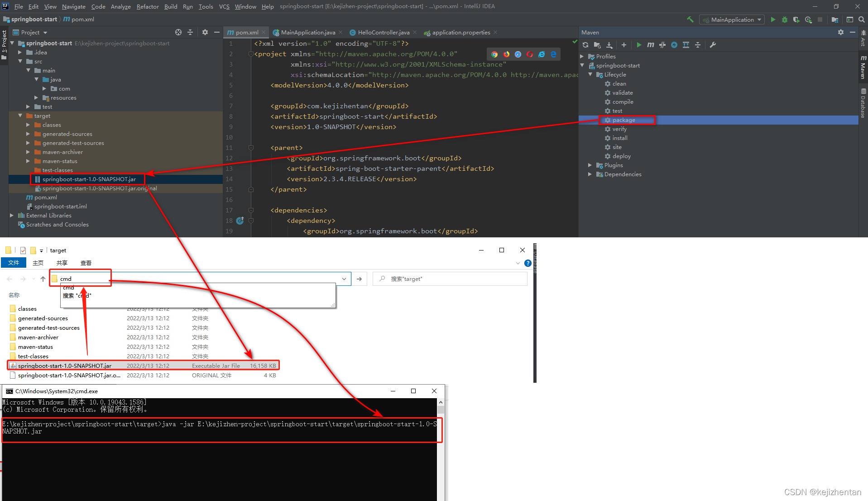Click the Explorer address bar containing cmd
This screenshot has height=501, width=868.
[x=199, y=279]
